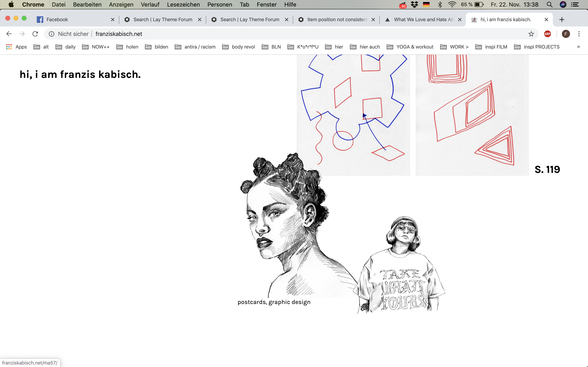
Task: Click the site info Nicht sicher icon
Action: [x=51, y=34]
